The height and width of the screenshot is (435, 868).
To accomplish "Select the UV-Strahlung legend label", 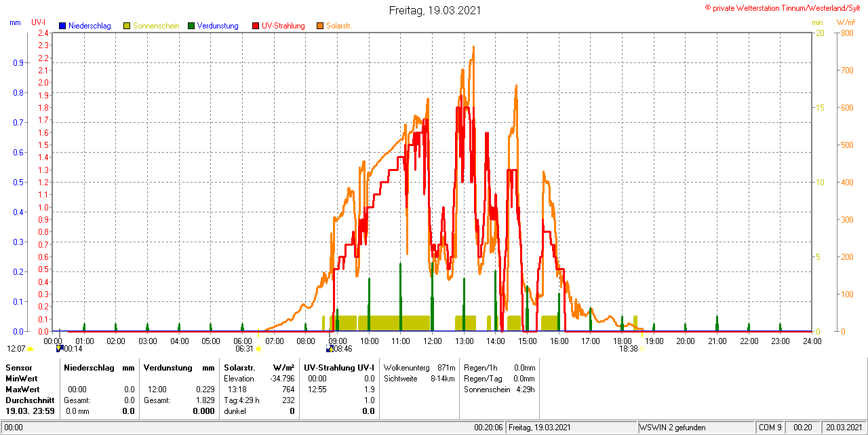I will [x=283, y=26].
